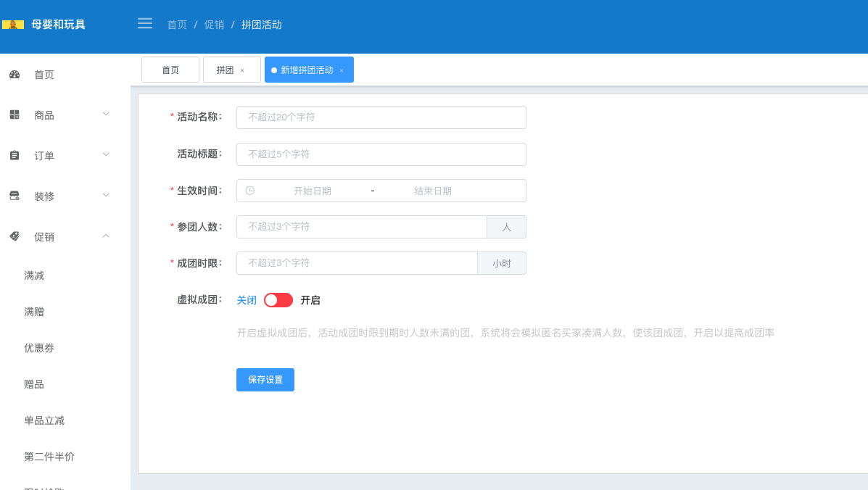Click 拼团活动 breadcrumb text
868x490 pixels.
(x=262, y=25)
